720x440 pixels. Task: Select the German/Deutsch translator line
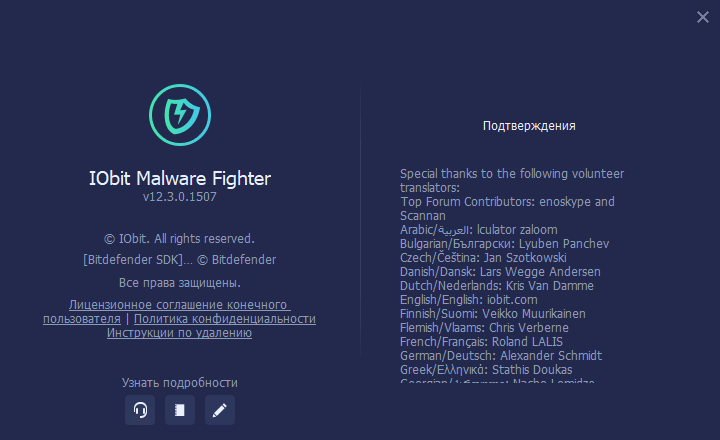[x=501, y=356]
